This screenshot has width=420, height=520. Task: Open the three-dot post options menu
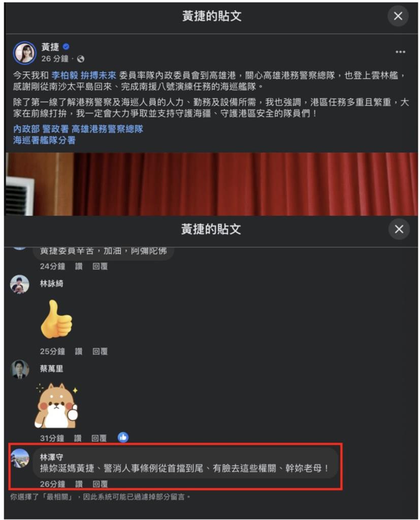click(x=400, y=52)
